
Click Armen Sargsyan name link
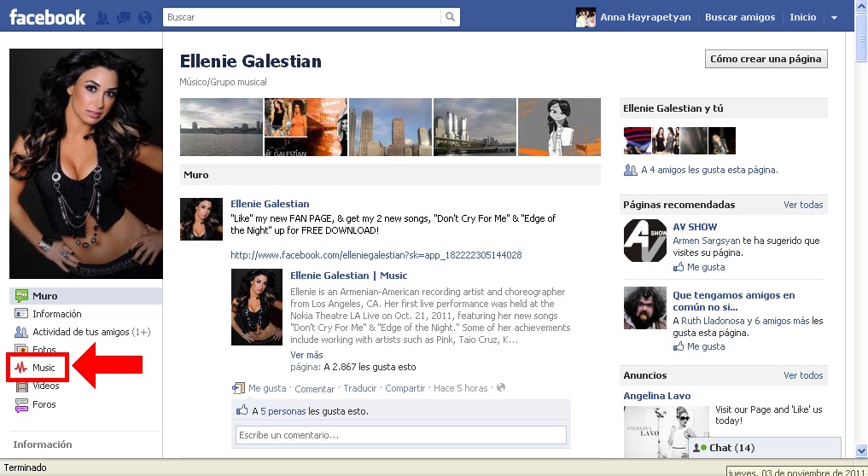point(707,241)
